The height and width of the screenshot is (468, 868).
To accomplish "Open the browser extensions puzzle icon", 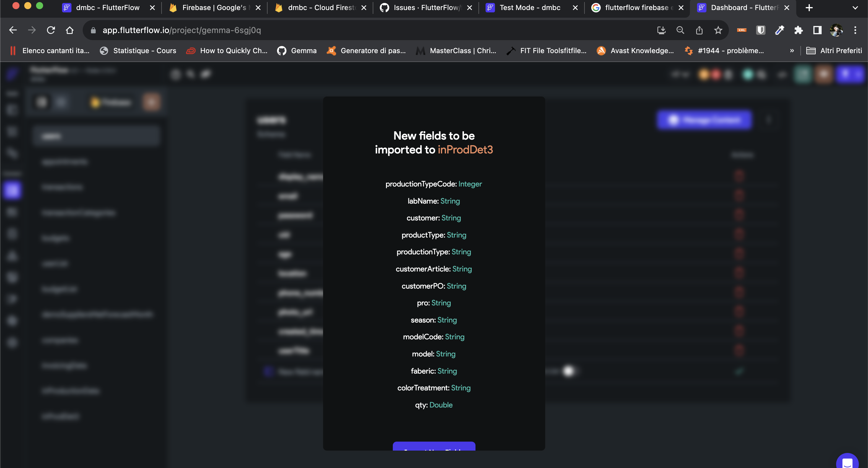I will [798, 30].
